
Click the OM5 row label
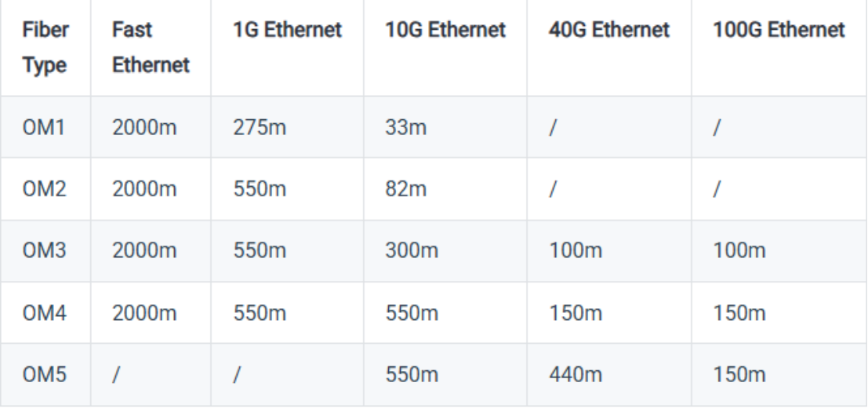point(44,375)
